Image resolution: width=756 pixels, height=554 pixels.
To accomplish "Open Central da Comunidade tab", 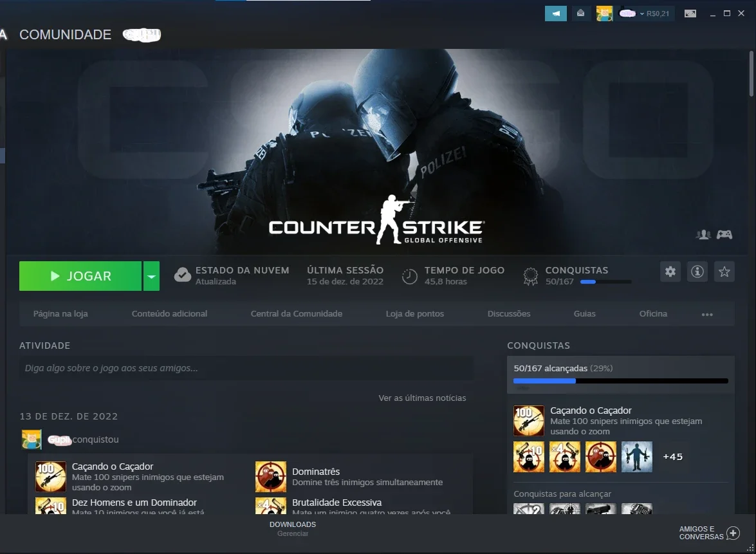I will click(297, 313).
